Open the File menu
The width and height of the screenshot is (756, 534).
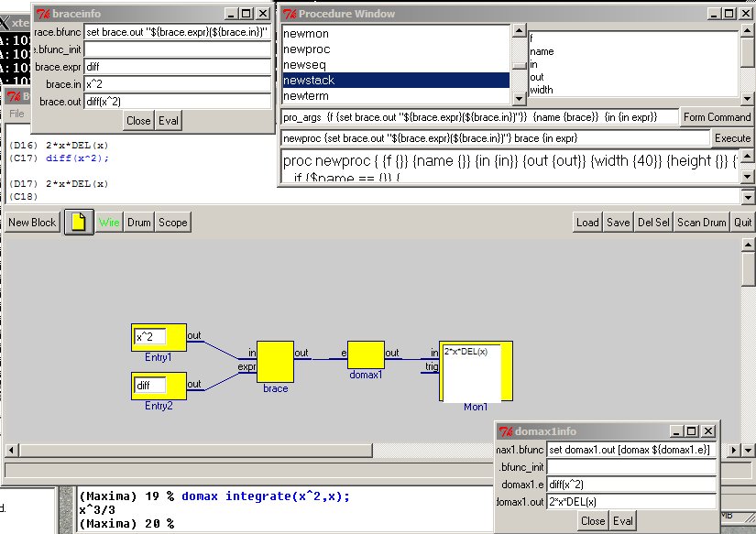click(x=16, y=114)
